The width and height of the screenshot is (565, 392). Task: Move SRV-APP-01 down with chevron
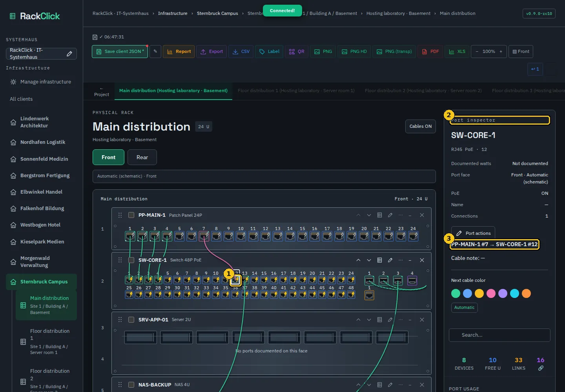click(x=369, y=320)
